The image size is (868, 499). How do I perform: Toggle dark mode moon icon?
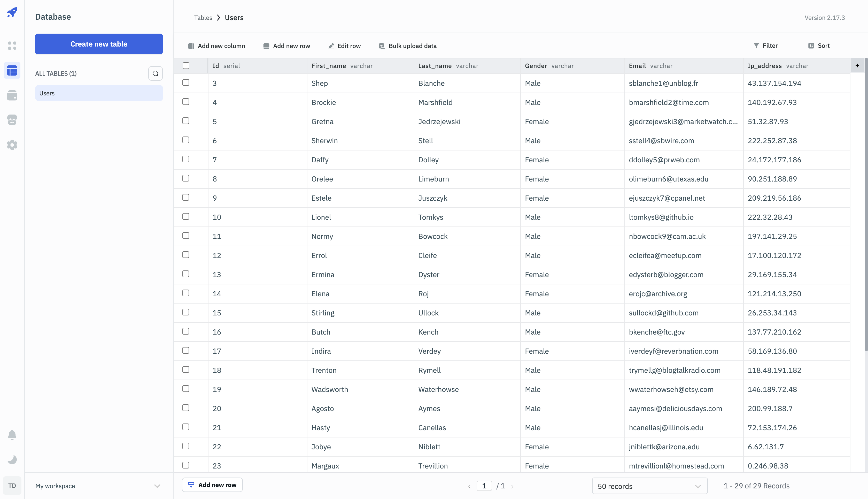click(12, 460)
